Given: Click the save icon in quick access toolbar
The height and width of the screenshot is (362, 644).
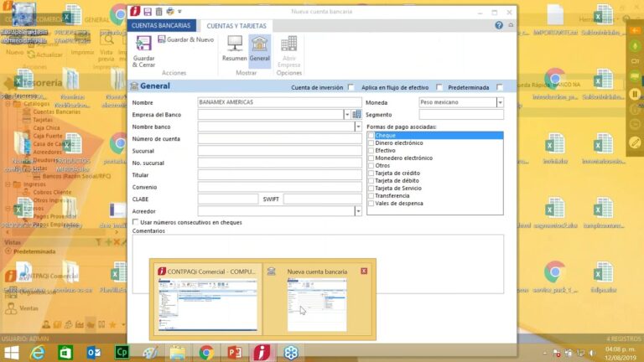Looking at the screenshot, I should point(148,12).
